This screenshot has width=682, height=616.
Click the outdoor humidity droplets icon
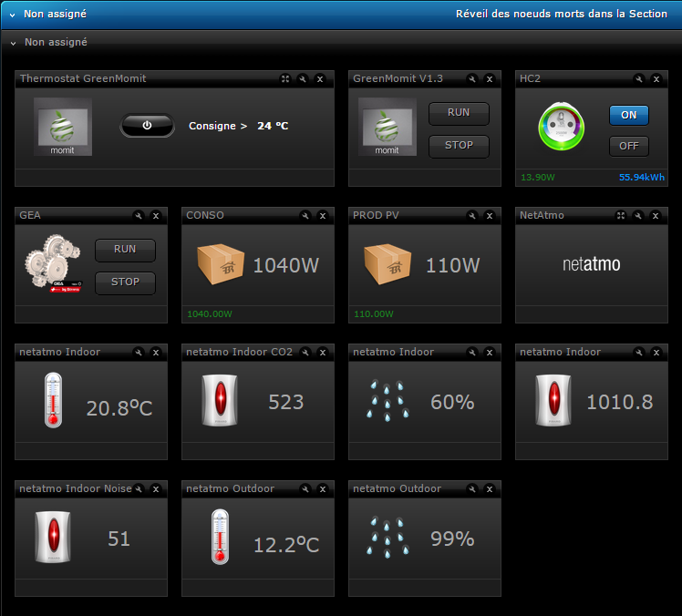coord(387,538)
